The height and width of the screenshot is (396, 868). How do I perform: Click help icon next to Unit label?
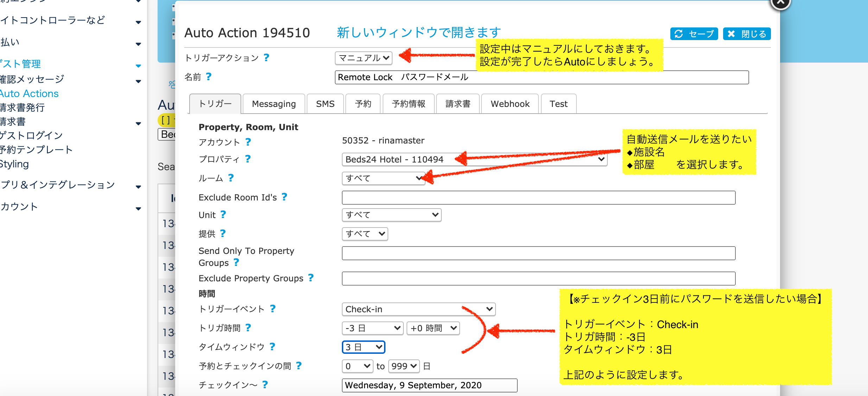223,215
